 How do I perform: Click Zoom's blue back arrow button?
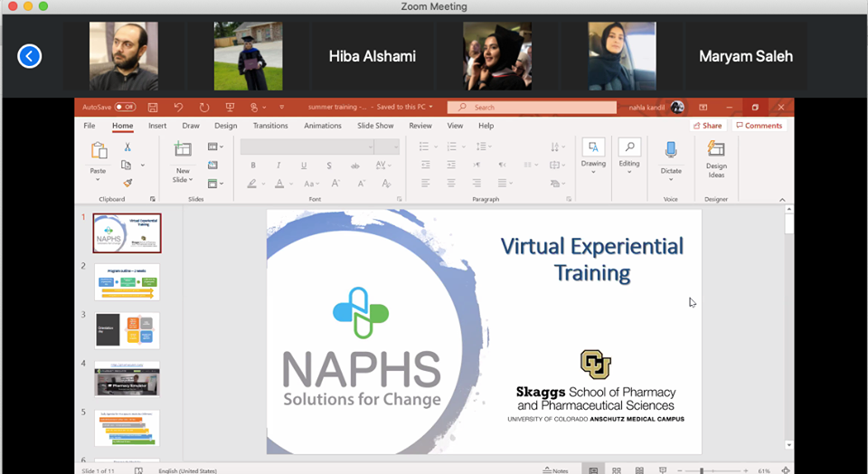coord(30,56)
